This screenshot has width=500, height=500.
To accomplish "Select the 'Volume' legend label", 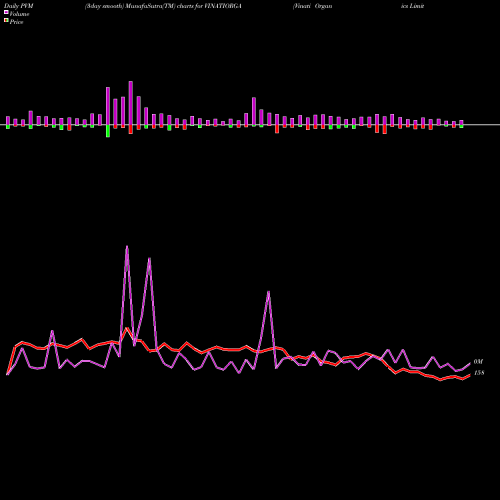I will click(19, 14).
